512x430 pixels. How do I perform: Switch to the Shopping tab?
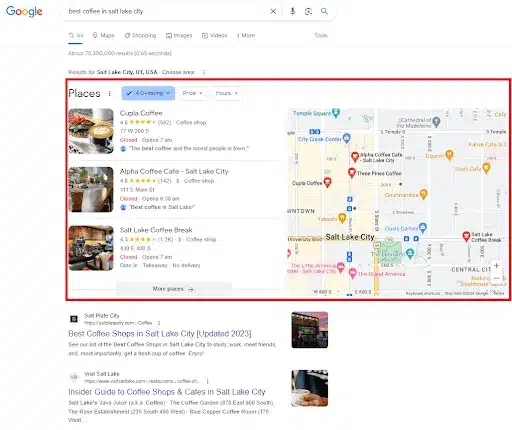(140, 35)
